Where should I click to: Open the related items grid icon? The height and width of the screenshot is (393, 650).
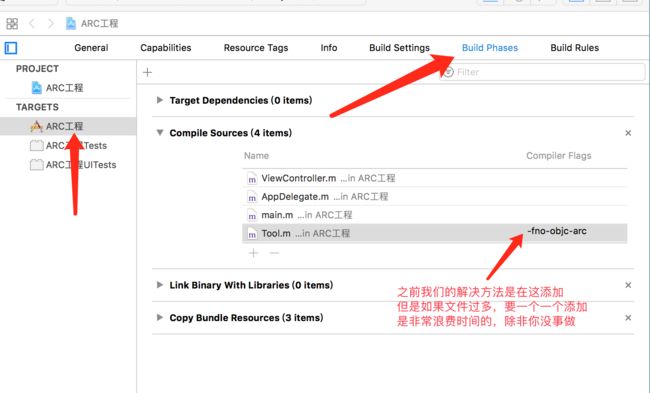point(12,24)
